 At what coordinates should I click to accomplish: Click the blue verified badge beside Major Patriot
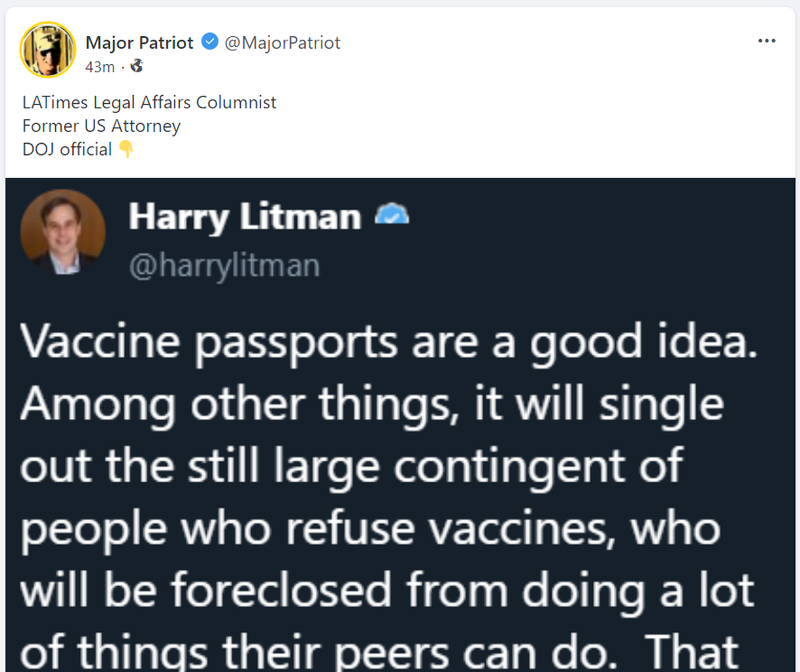coord(210,42)
